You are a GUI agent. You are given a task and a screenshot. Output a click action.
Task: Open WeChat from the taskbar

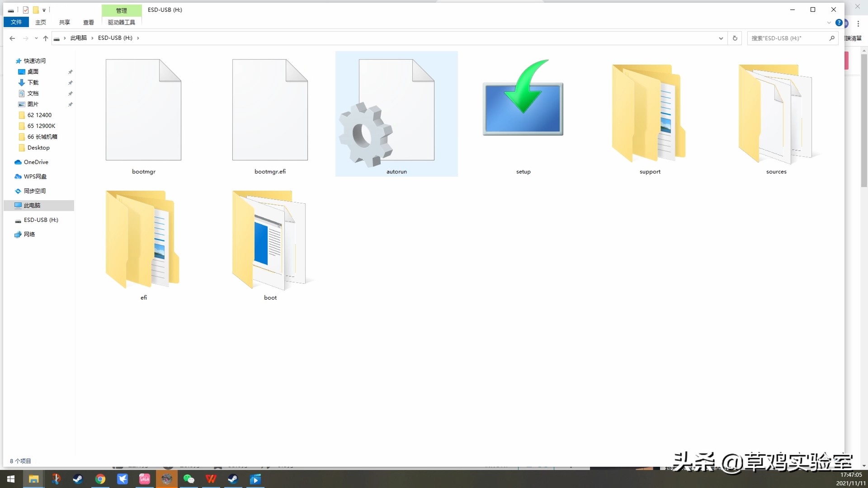[189, 479]
